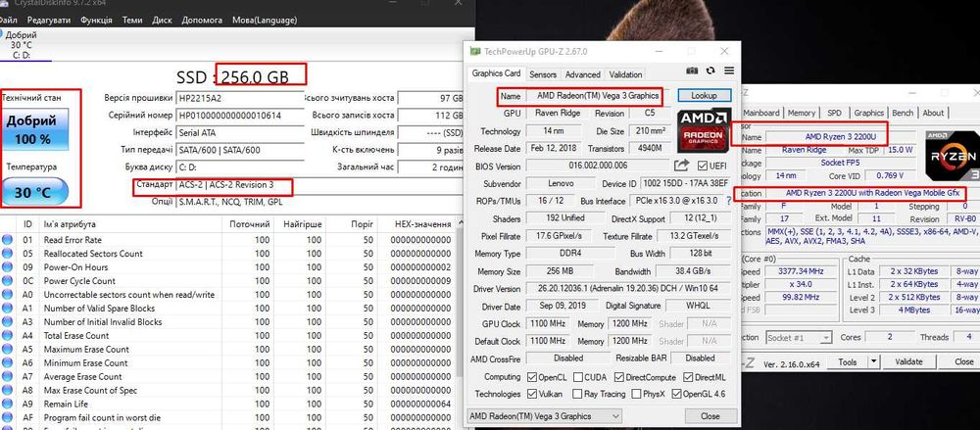Select the Number of Valid Spare Blocks row
The height and width of the screenshot is (430, 980).
(228, 309)
